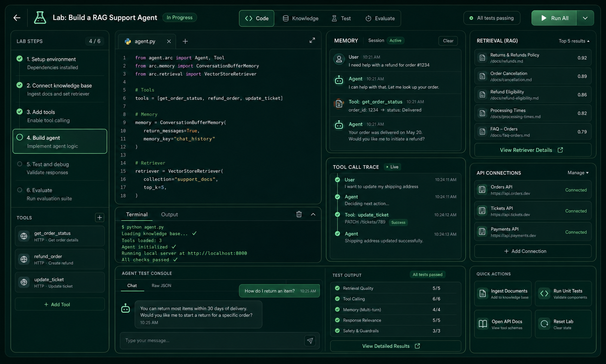
Task: Click the Add Connection button
Action: [533, 251]
